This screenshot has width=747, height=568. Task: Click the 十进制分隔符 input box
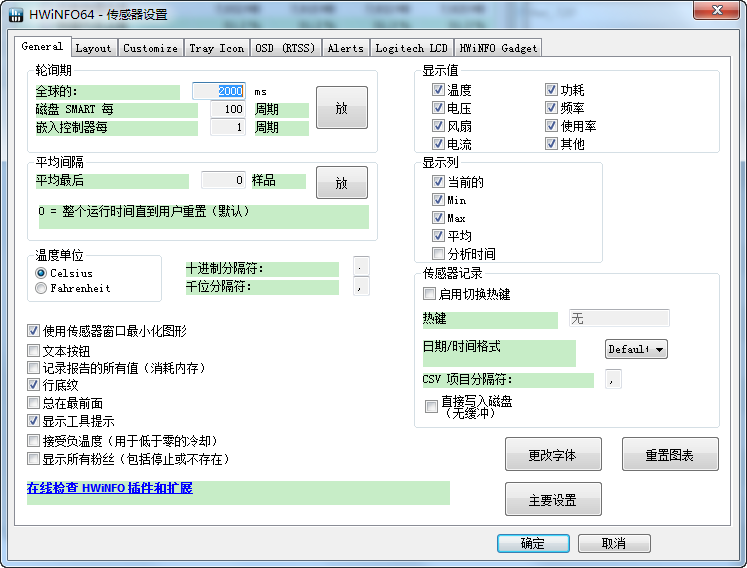pyautogui.click(x=361, y=267)
